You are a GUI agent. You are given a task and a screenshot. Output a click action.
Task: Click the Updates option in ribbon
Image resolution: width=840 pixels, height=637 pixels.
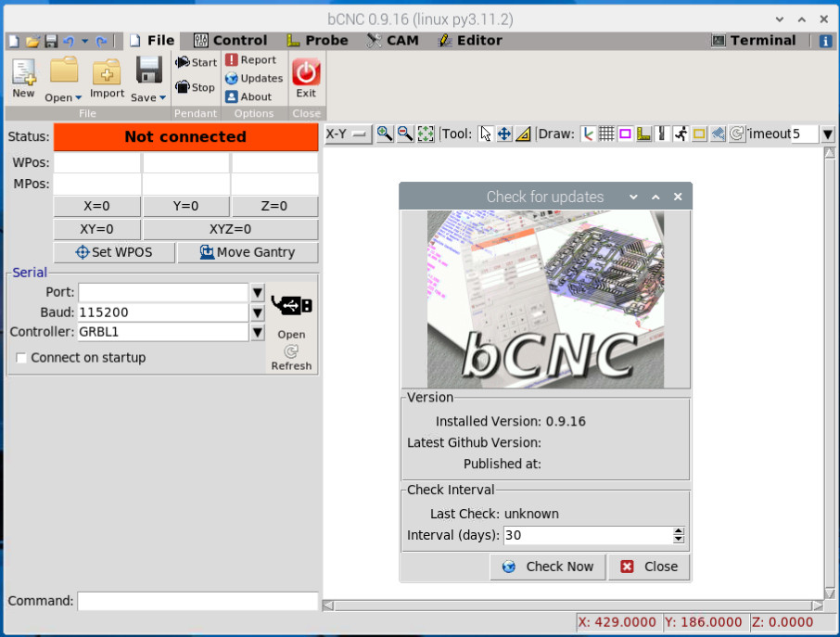click(x=254, y=78)
